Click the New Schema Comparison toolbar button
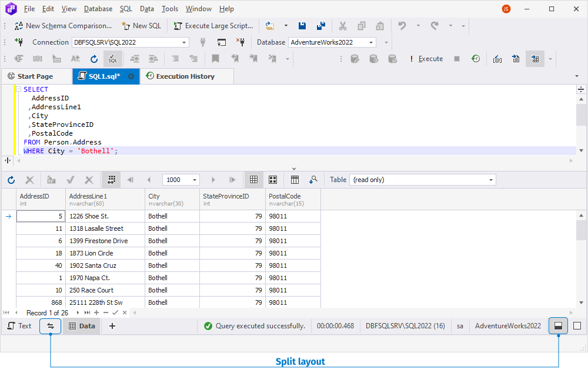 [63, 26]
